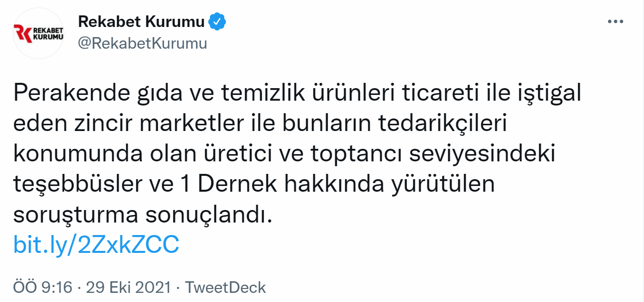
Task: Open the three-dot more options menu
Action: click(616, 22)
